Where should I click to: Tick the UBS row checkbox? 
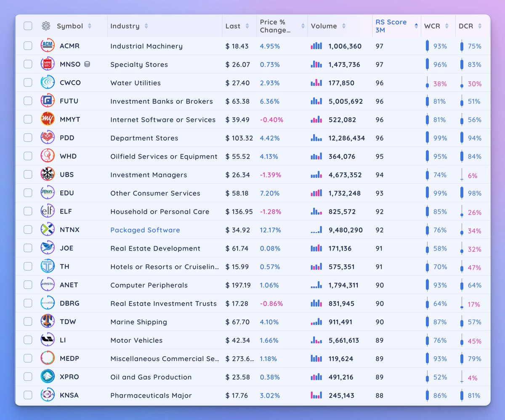point(28,174)
